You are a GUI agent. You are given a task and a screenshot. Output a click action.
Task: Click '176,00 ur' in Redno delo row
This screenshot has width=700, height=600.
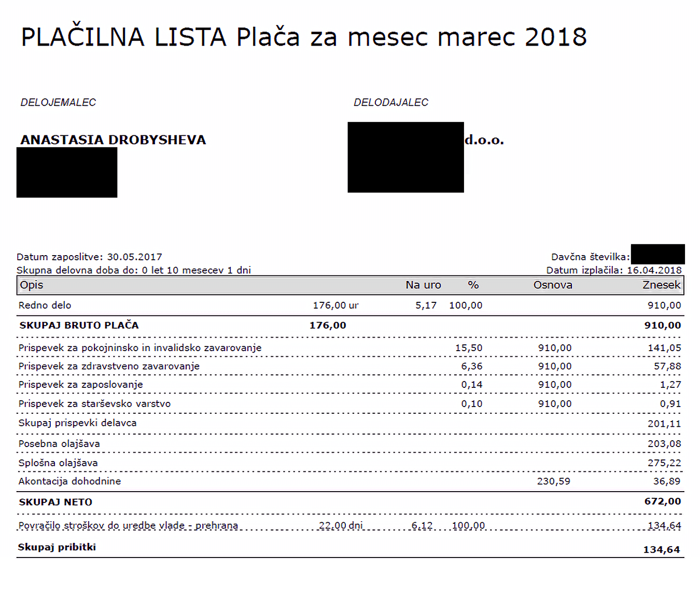[335, 305]
